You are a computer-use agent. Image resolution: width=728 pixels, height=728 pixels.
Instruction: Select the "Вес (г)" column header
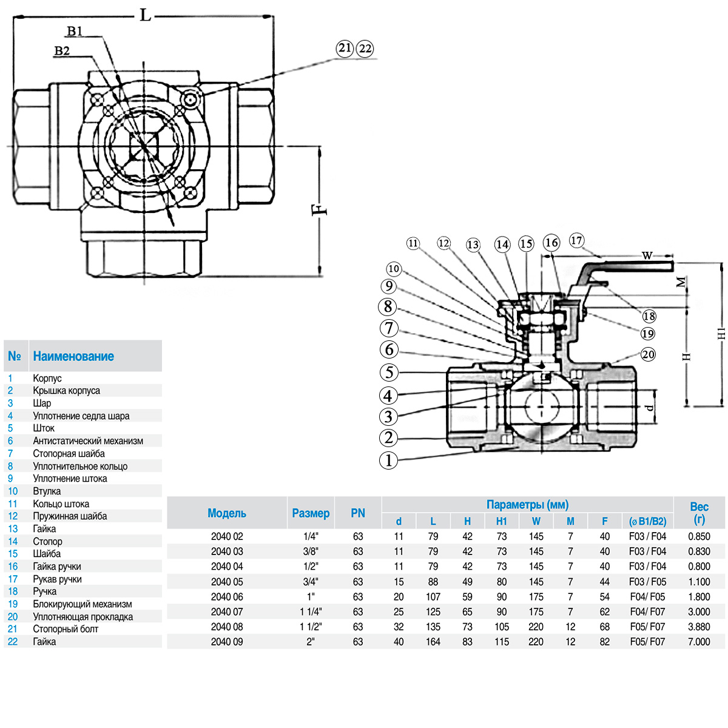(699, 513)
